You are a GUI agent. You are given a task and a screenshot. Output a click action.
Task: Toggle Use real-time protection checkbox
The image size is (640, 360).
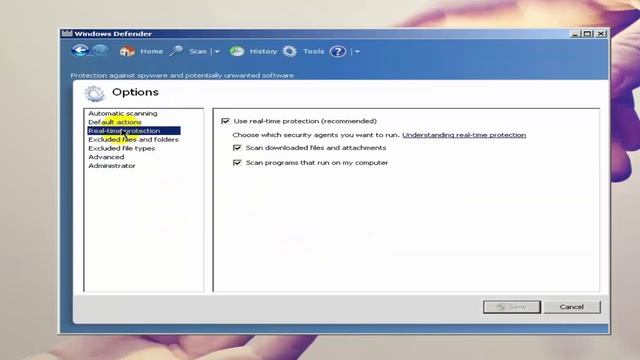click(x=225, y=121)
